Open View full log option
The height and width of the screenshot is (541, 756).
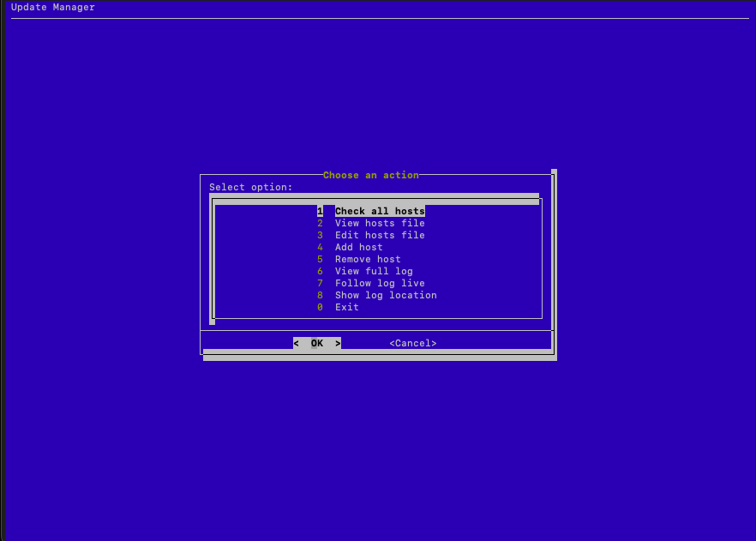click(372, 271)
